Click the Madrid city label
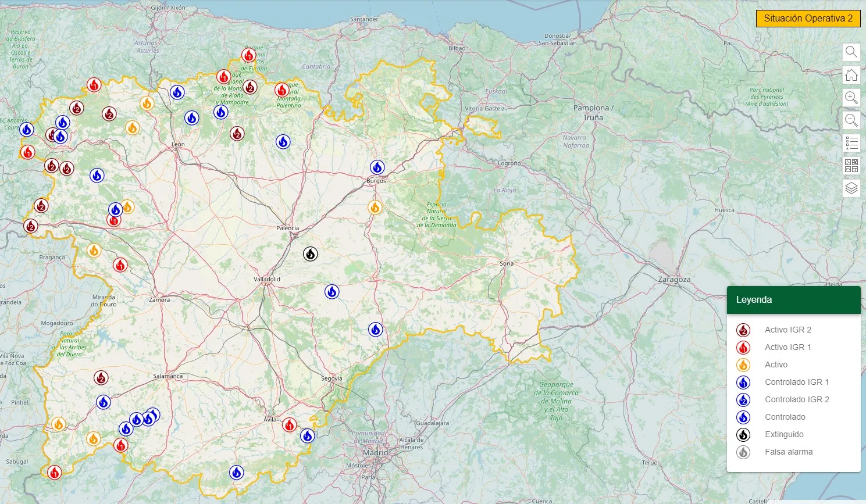866x504 pixels. pyautogui.click(x=375, y=452)
